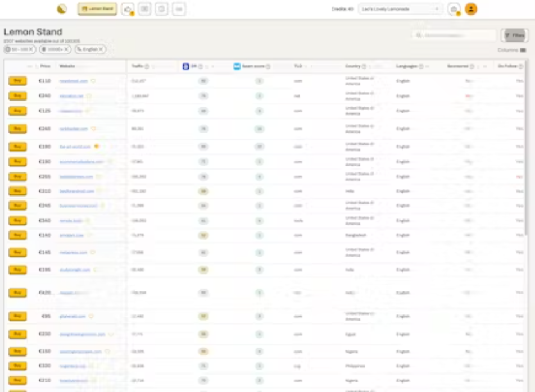Click Buy for the €110 website

(18, 81)
